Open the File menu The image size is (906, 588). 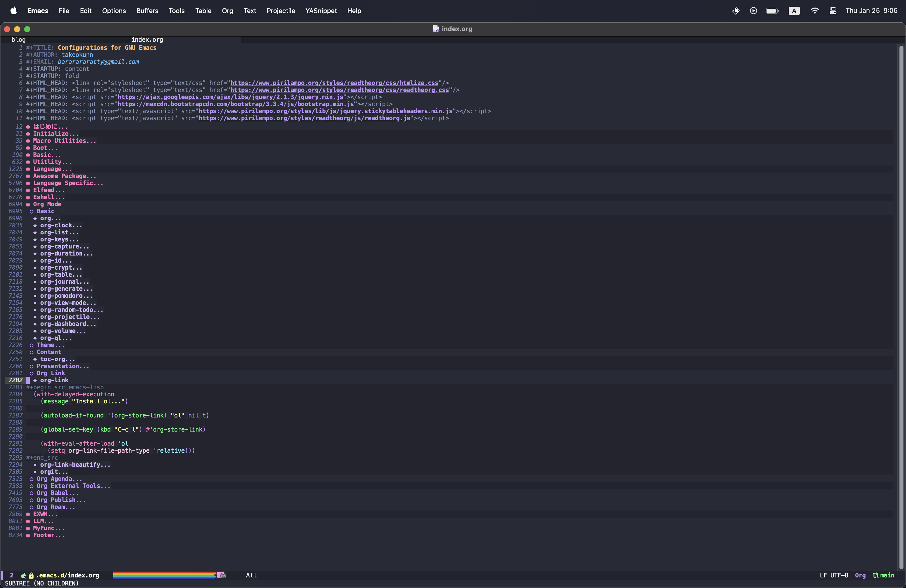pos(64,11)
